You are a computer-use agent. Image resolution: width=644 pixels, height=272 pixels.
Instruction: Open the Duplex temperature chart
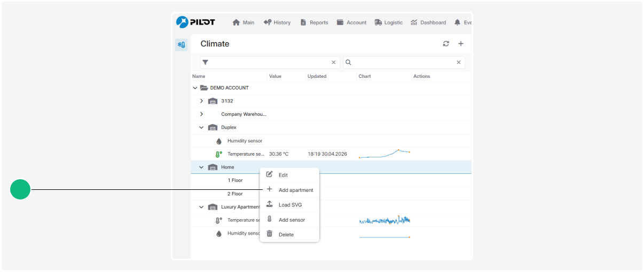click(x=384, y=154)
